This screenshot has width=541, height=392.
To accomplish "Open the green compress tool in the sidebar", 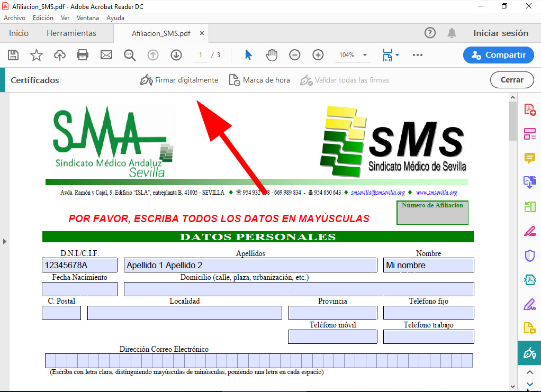I will (530, 206).
